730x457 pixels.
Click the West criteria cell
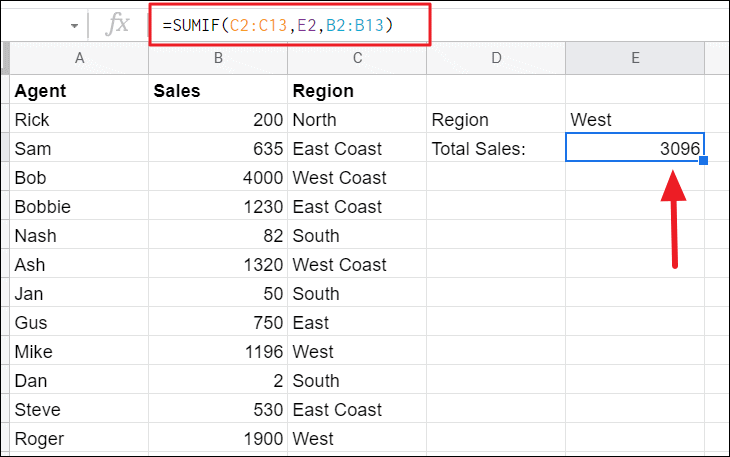[634, 120]
